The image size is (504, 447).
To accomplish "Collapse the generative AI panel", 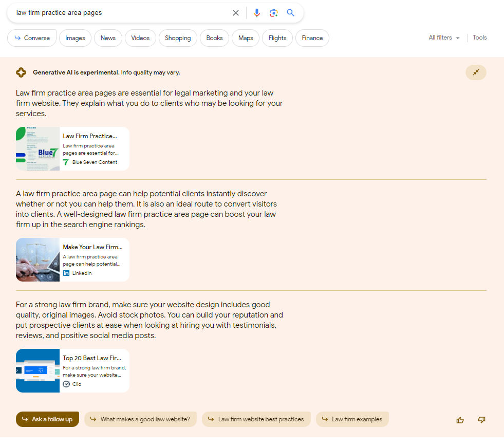I will coord(476,72).
